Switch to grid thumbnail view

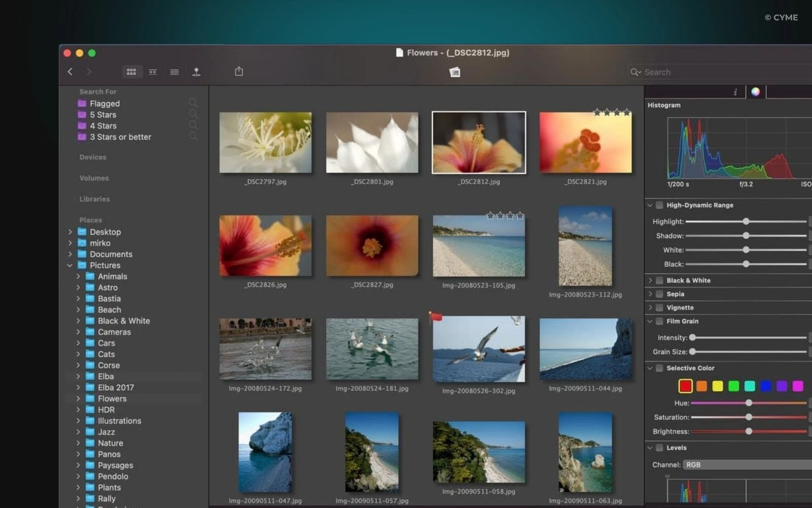pos(131,72)
